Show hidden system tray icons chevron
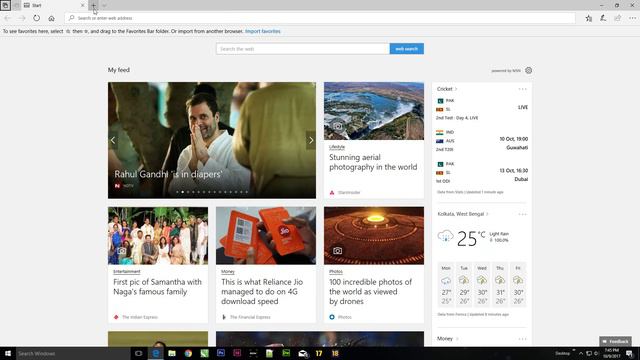Screen dimensions: 640x360 (581, 353)
